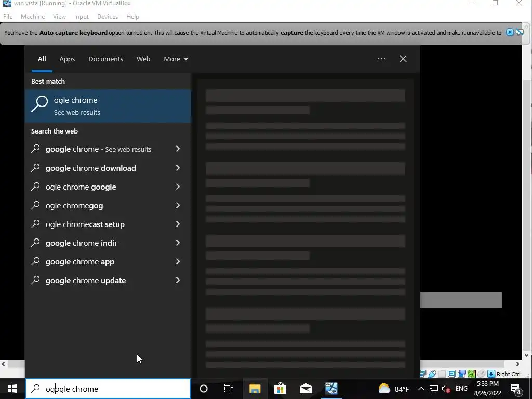
Task: Expand arrow for 'ogle chromecast setup'
Action: pyautogui.click(x=178, y=224)
